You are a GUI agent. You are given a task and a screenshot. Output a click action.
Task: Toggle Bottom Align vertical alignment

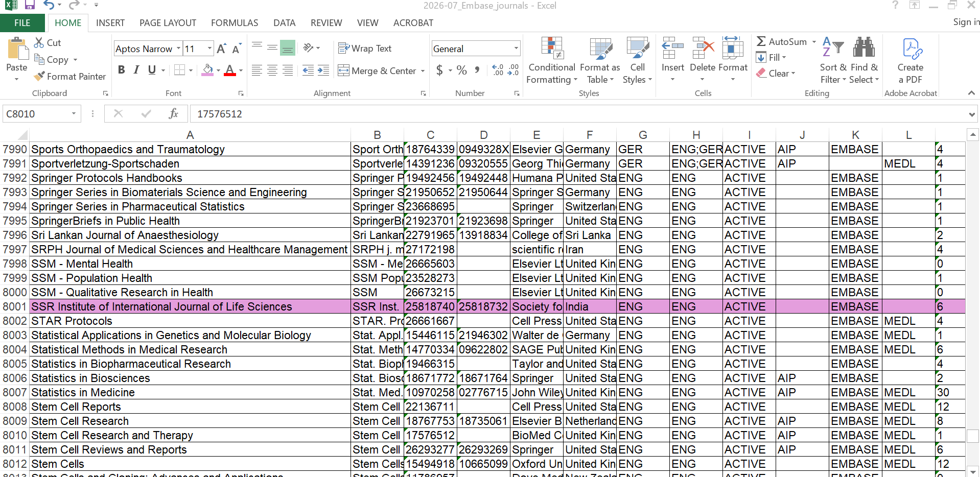coord(288,48)
